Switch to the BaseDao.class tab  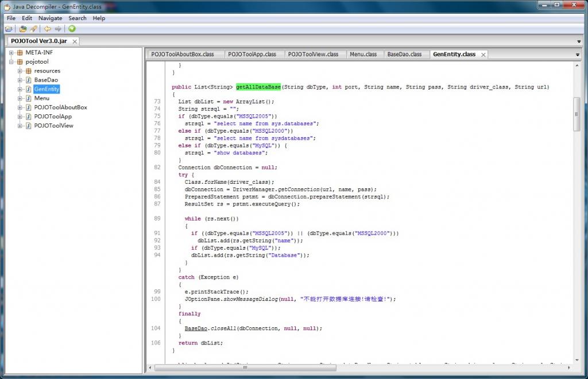404,54
